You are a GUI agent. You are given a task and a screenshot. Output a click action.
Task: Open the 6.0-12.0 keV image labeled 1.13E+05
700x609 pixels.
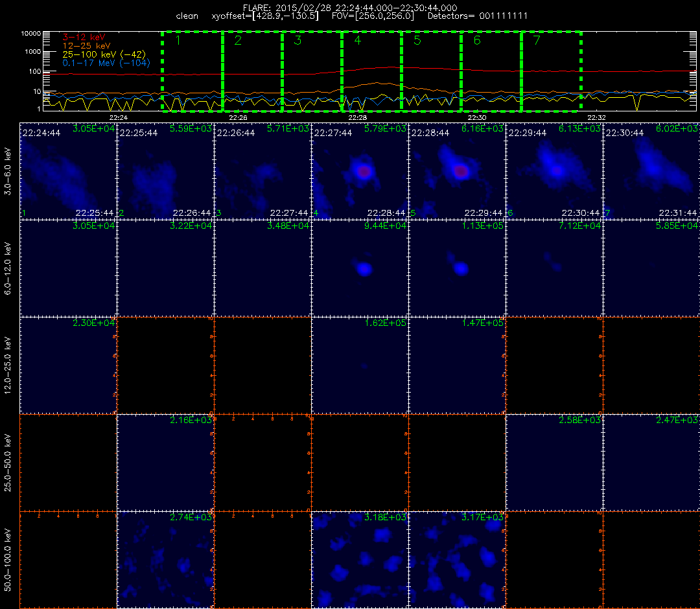457,268
